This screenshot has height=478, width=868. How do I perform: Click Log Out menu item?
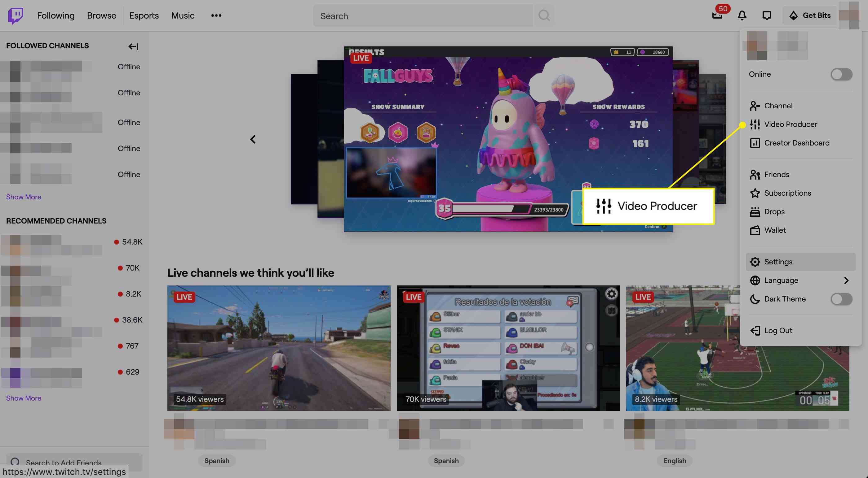778,330
